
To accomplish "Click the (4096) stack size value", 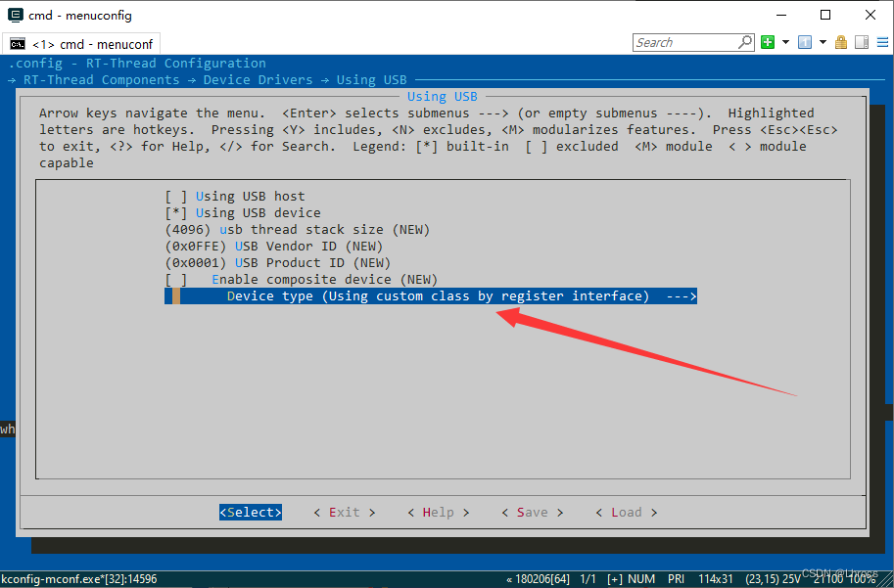I will [188, 230].
